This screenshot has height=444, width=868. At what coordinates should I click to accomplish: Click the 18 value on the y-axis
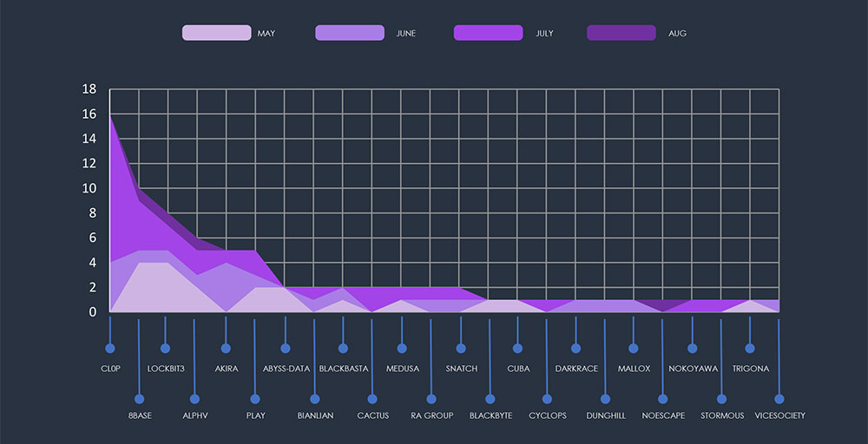pos(89,89)
